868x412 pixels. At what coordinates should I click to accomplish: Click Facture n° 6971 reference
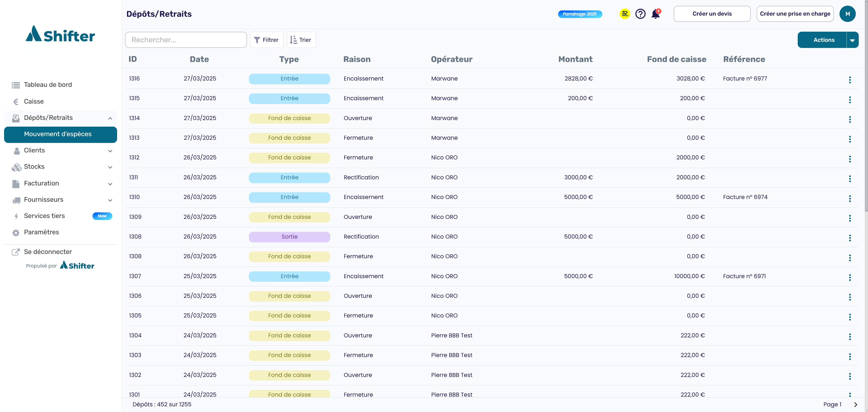point(744,277)
